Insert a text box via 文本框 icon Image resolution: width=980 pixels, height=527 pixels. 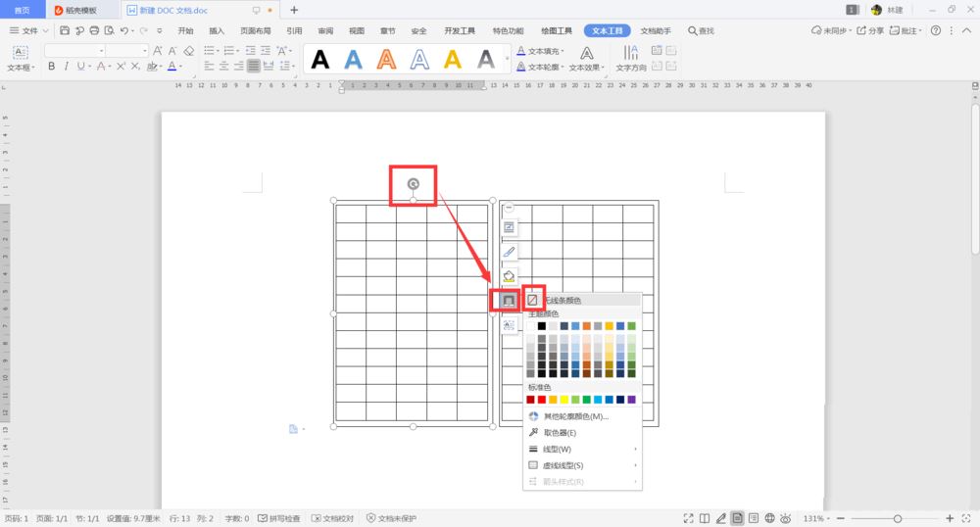21,53
